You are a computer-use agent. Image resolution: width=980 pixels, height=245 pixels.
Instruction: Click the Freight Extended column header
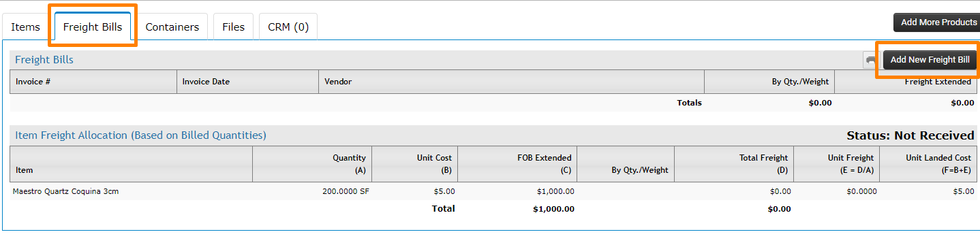point(906,82)
